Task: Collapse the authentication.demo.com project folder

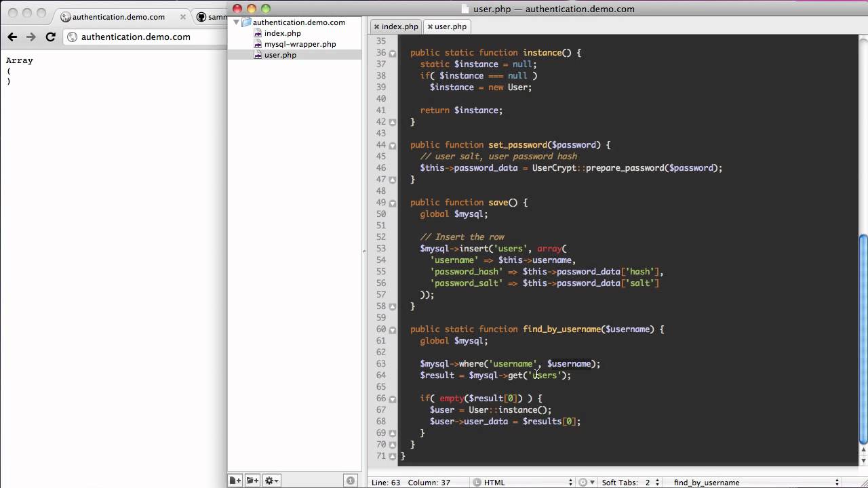Action: 237,22
